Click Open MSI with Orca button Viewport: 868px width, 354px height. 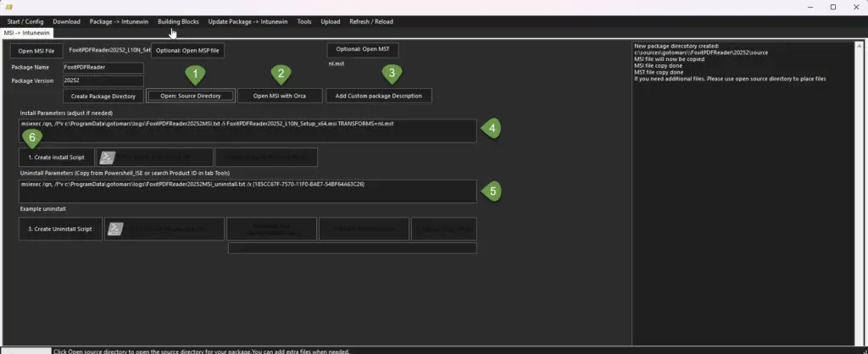tap(280, 97)
